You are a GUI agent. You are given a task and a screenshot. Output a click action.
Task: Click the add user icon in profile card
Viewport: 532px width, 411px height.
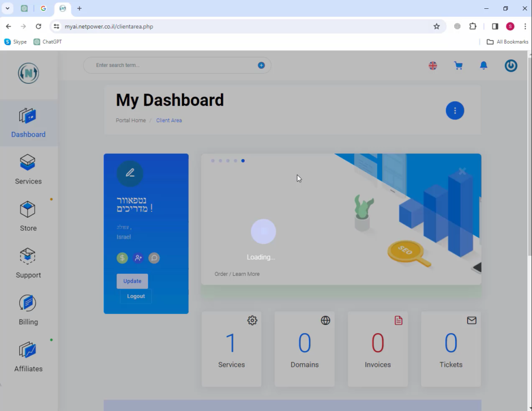click(x=138, y=258)
